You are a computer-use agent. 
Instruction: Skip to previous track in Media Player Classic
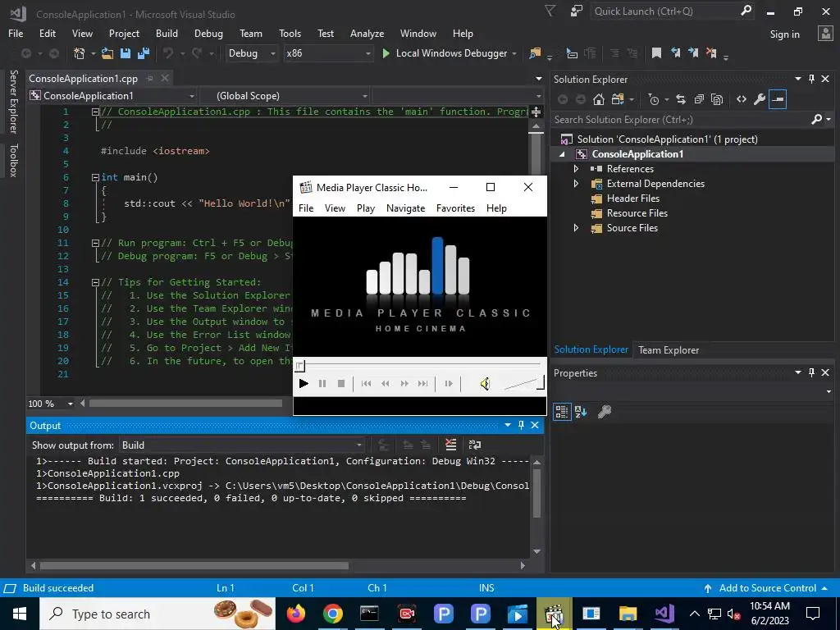(x=366, y=384)
